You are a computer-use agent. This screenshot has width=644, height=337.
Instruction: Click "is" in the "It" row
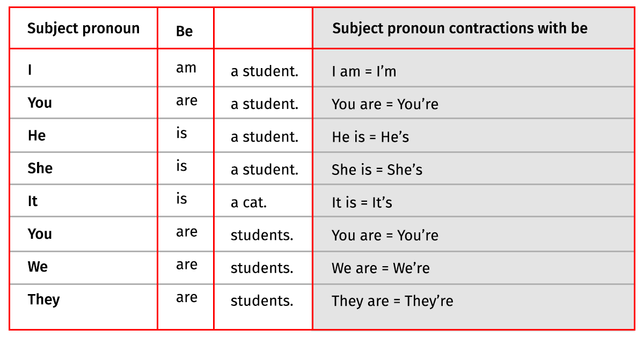click(181, 199)
